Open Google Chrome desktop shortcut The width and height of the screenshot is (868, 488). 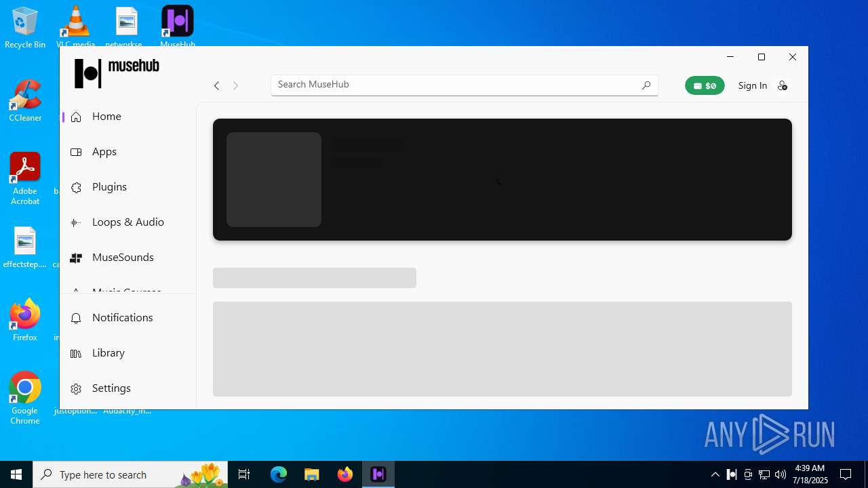click(25, 399)
